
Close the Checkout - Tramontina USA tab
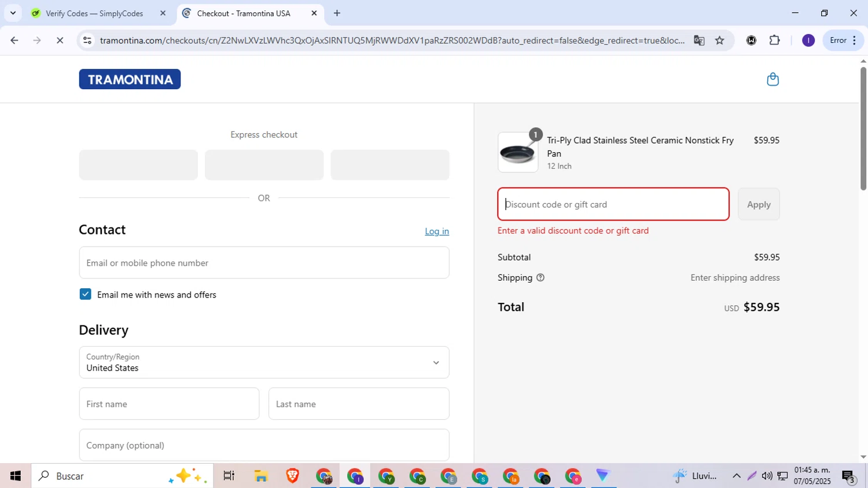tap(314, 13)
